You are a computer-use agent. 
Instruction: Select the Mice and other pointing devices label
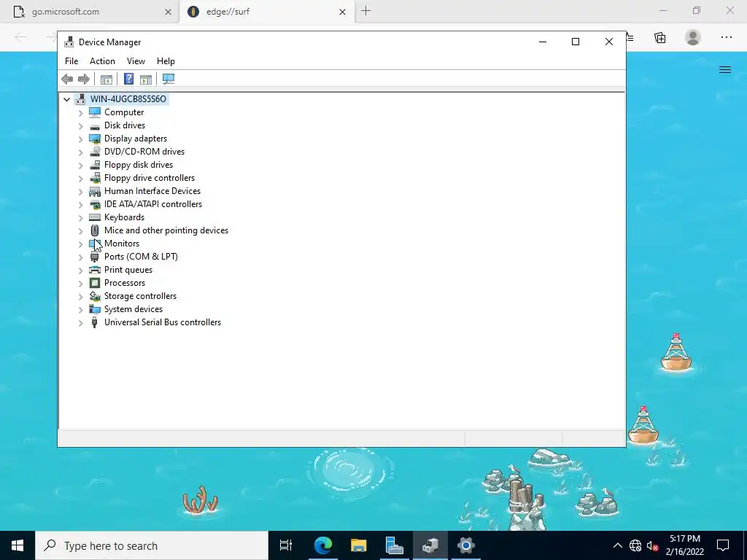click(166, 230)
